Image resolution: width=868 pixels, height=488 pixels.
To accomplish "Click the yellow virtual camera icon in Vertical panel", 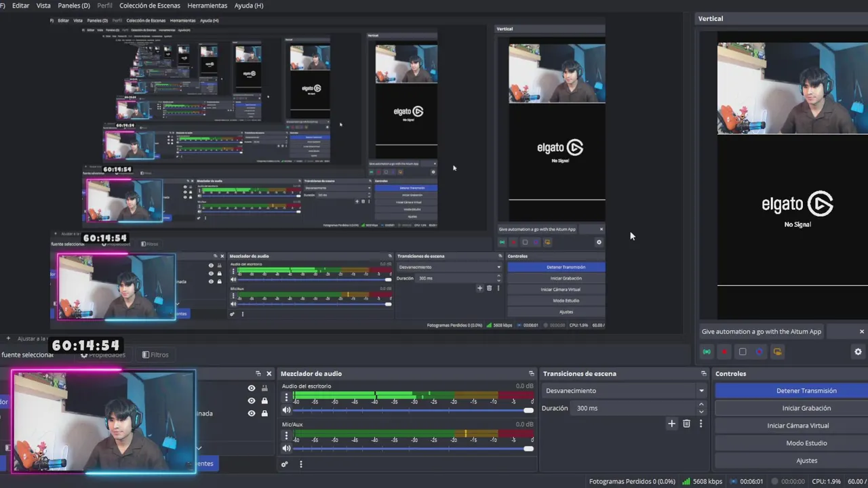I will 777,352.
